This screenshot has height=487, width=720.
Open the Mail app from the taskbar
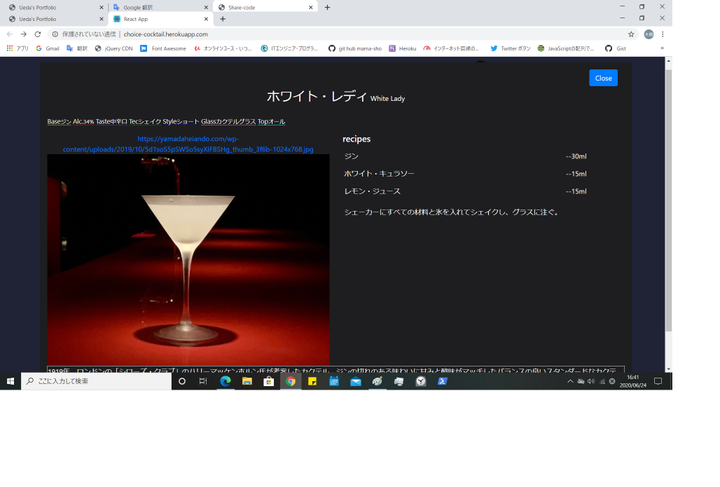click(355, 381)
